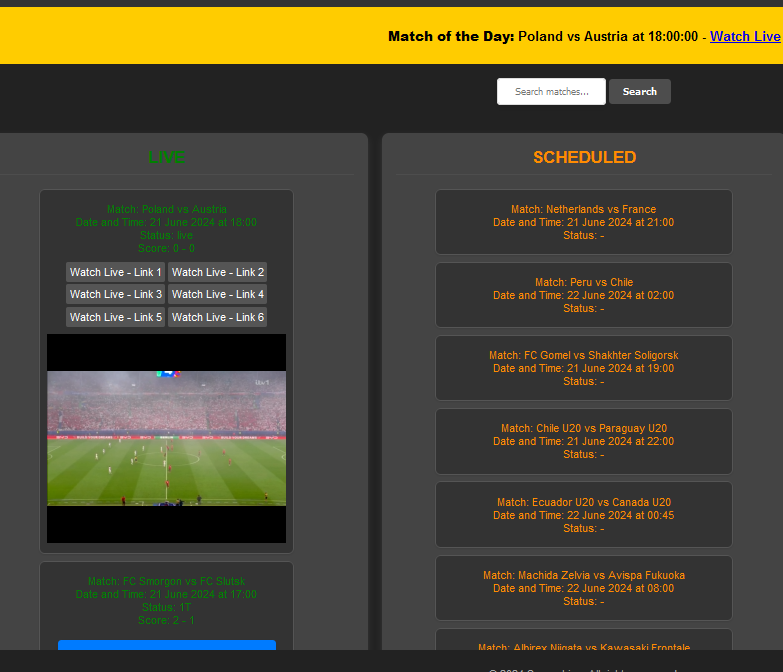
Task: Click 'Match: Poland vs Austria' live title
Action: click(166, 209)
